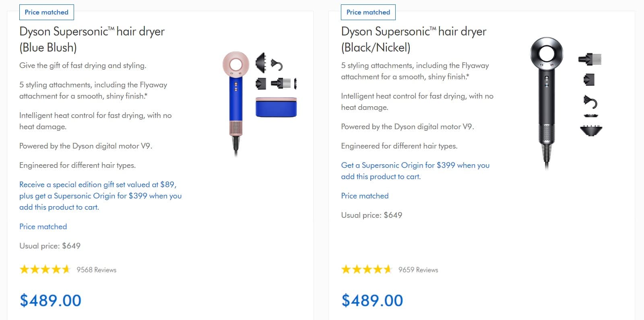Click the Black/Nickel hair dryer image
644x320 pixels.
[547, 103]
